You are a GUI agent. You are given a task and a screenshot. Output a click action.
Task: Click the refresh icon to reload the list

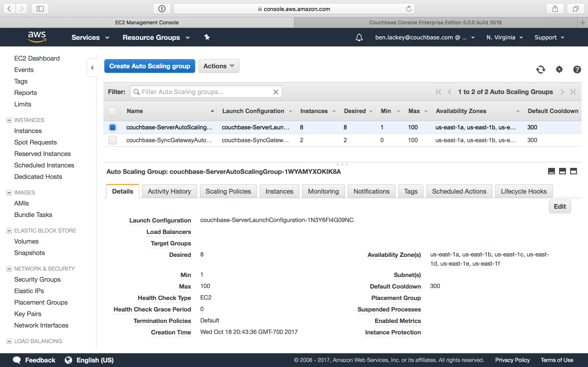[540, 70]
